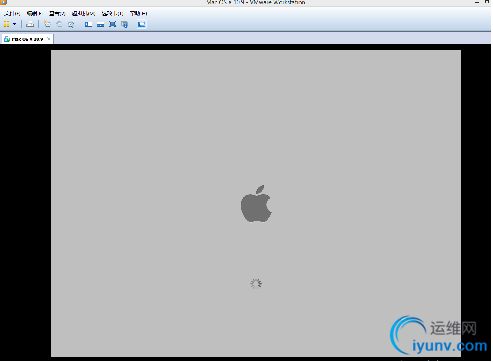Screen dimensions: 493x362
Task: Open the Edit (编辑) menu
Action: 34,14
